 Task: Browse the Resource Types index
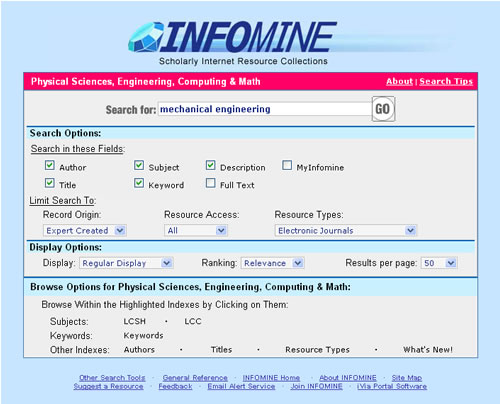pos(317,350)
